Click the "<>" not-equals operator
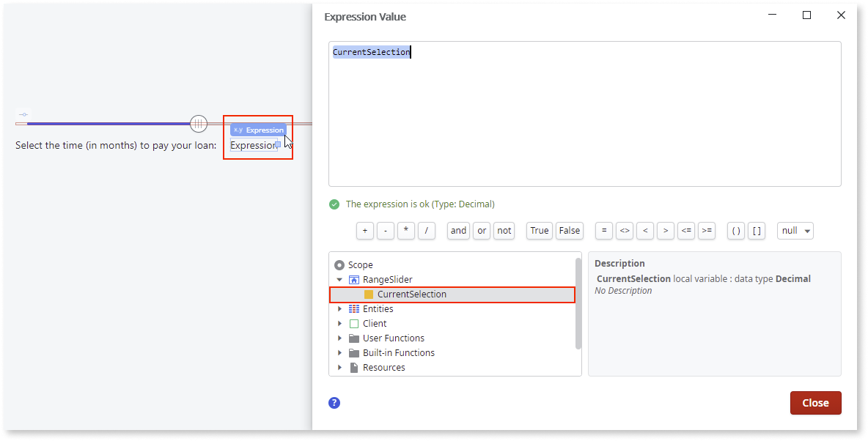868x441 pixels. pyautogui.click(x=624, y=230)
